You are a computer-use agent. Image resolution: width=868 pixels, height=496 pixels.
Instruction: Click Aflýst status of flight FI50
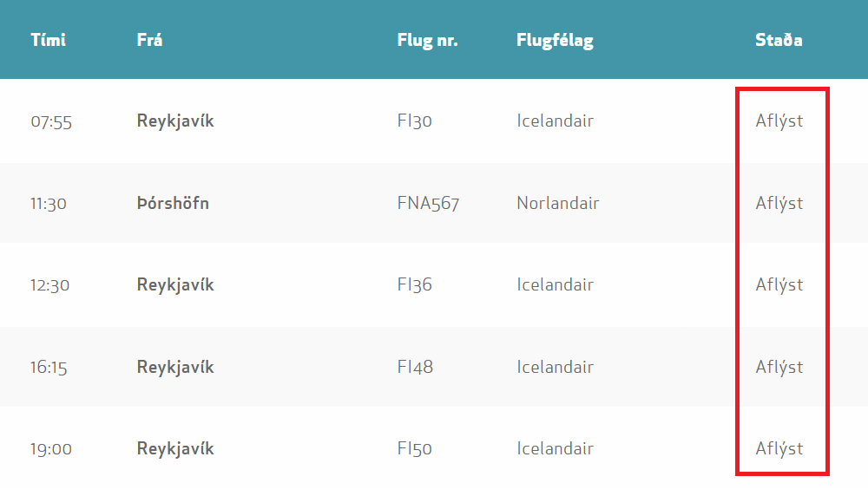tap(779, 449)
